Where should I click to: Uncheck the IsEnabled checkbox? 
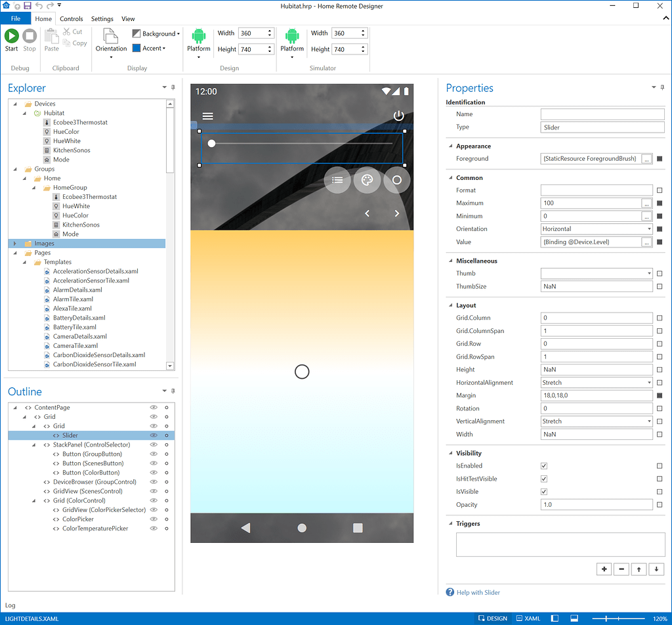tap(543, 466)
